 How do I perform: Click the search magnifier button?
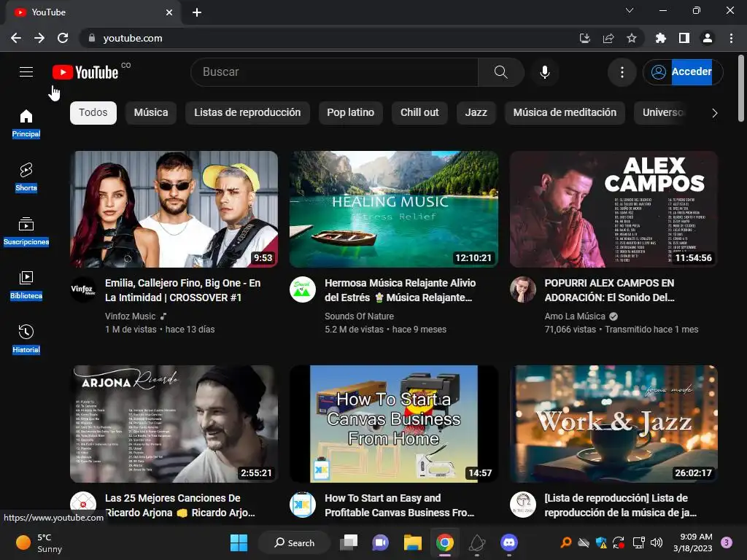coord(500,72)
